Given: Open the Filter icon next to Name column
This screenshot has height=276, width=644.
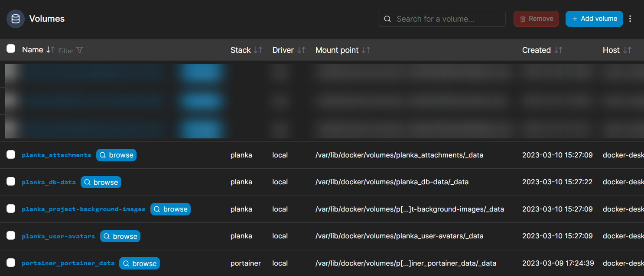Looking at the screenshot, I should [80, 50].
